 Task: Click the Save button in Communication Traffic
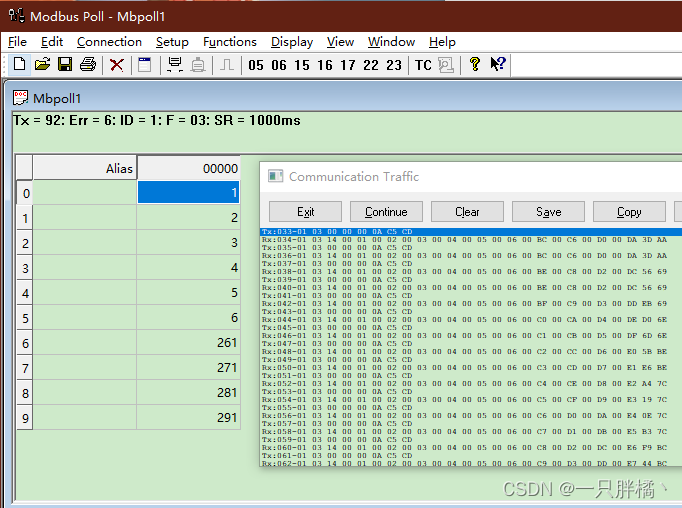(x=548, y=212)
